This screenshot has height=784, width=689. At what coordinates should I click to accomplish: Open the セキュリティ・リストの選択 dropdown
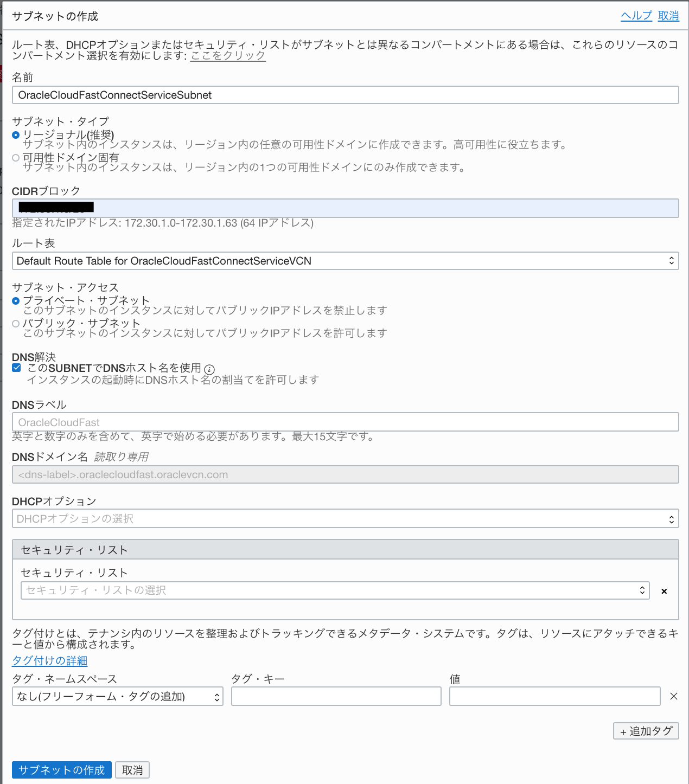[335, 590]
